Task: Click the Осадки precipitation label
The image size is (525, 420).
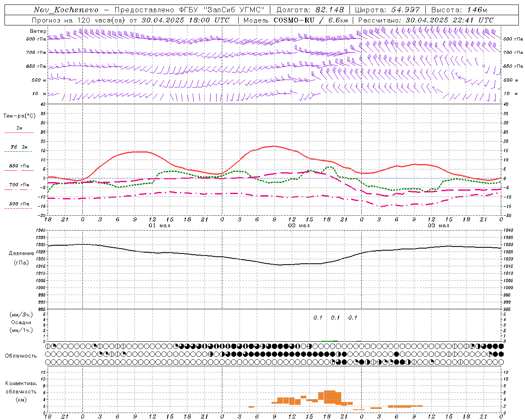Action: click(x=21, y=322)
